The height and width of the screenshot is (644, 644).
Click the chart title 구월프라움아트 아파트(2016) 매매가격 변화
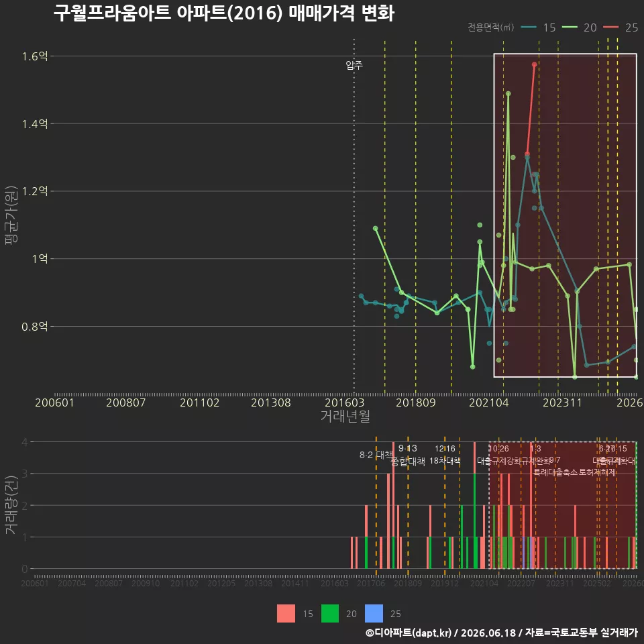coord(224,13)
